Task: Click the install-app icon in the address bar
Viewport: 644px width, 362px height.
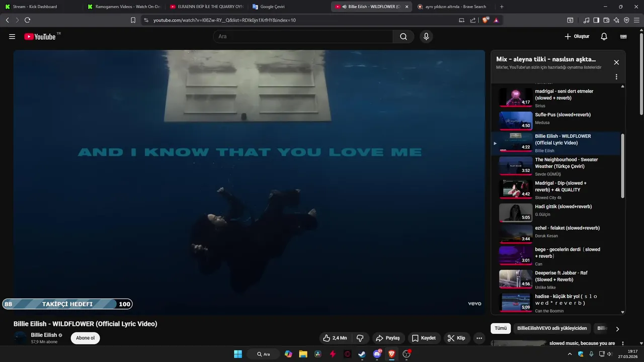Action: [x=461, y=20]
